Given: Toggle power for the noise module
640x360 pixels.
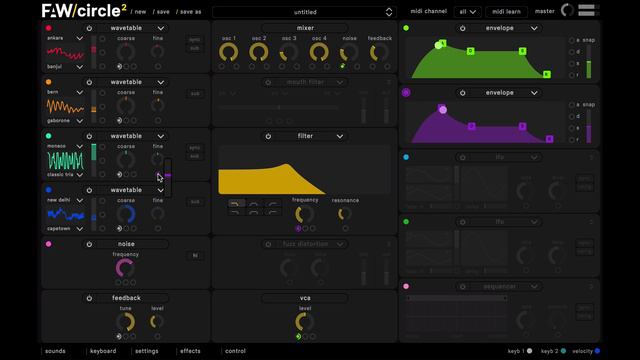Looking at the screenshot, I should click(89, 244).
